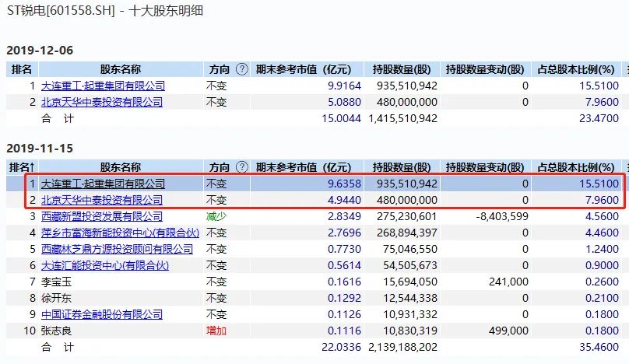Click 占总股本比例(%) header in 2019-11-15 table
629x364 pixels.
coord(576,167)
